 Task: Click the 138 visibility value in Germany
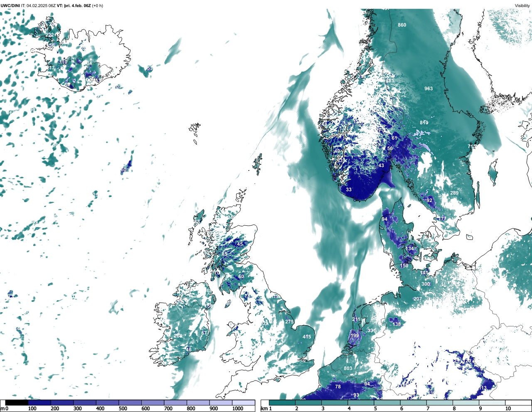click(x=397, y=324)
